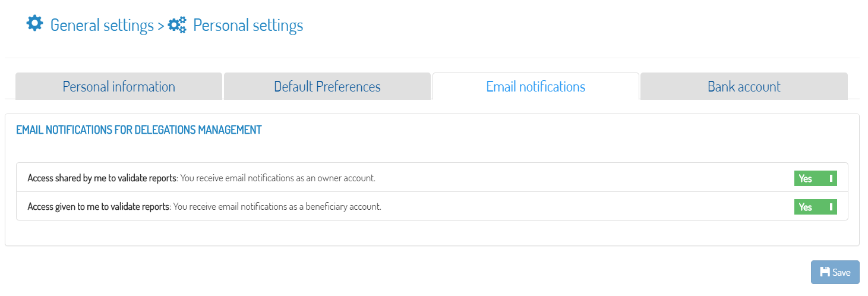Open the General settings breadcrumb link
The width and height of the screenshot is (868, 296).
click(102, 26)
